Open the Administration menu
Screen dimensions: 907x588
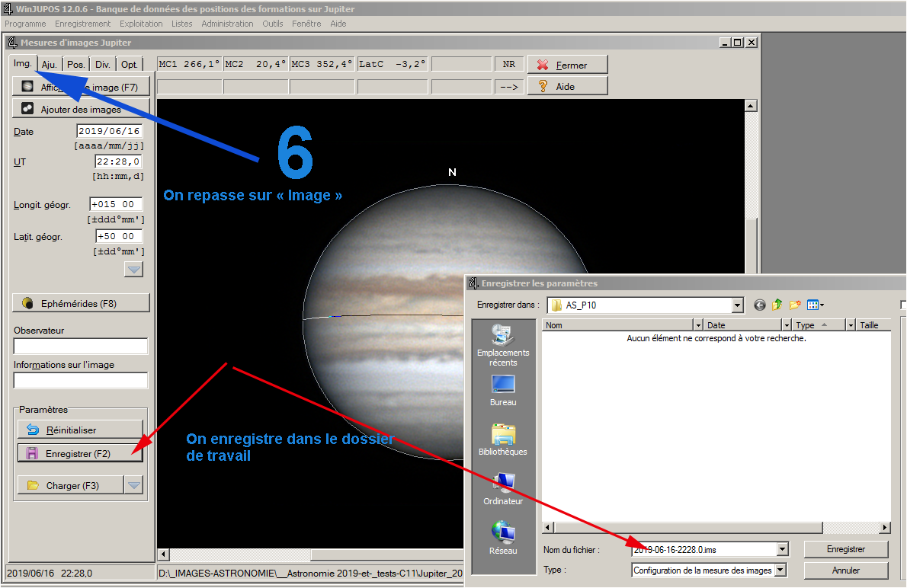point(227,24)
